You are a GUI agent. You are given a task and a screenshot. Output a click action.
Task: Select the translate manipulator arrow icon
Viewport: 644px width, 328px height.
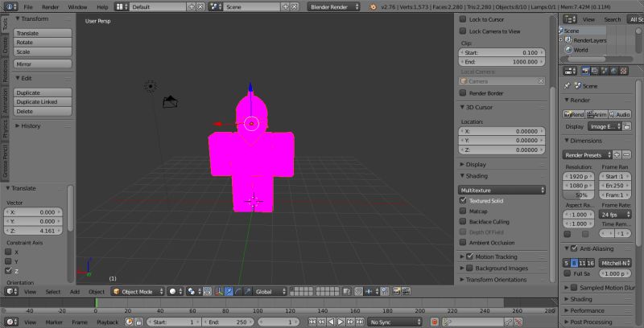[229, 292]
